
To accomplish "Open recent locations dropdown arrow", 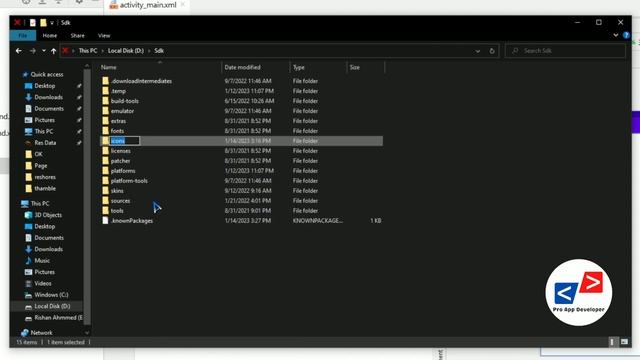I will click(44, 51).
